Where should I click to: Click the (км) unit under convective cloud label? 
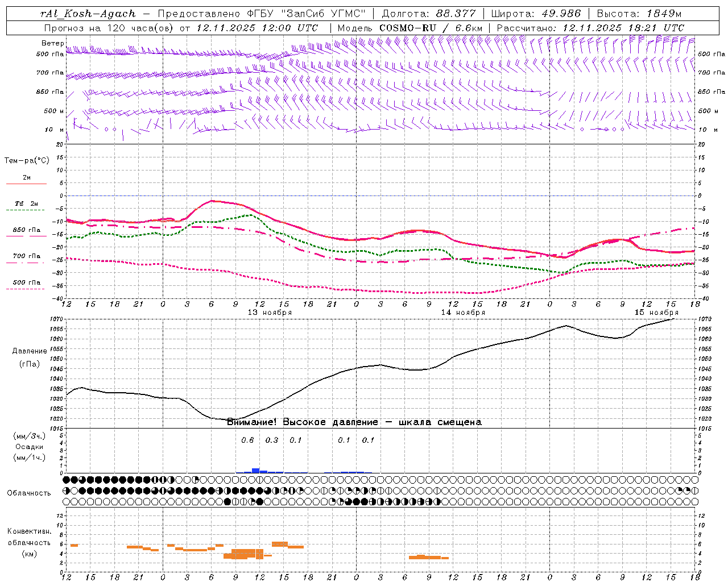[x=30, y=554]
